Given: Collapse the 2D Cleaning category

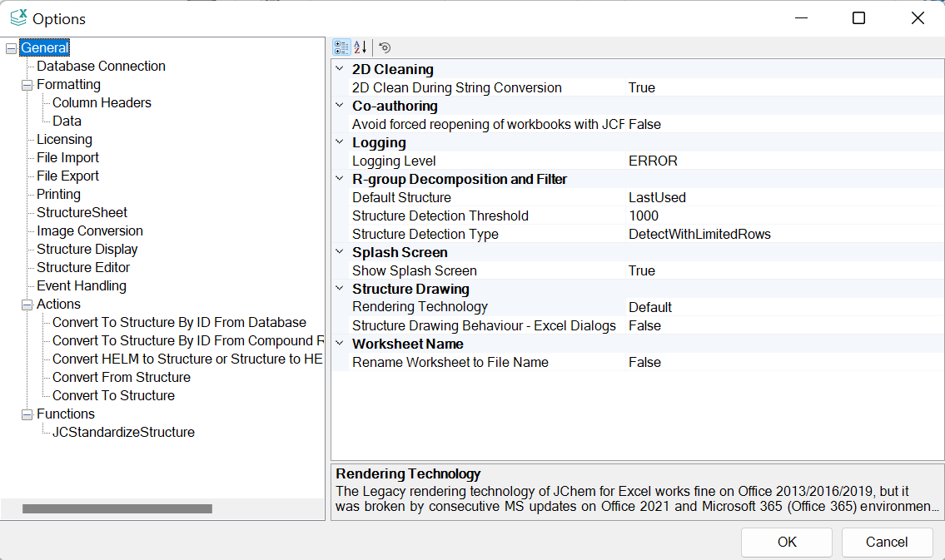Looking at the screenshot, I should pos(340,70).
